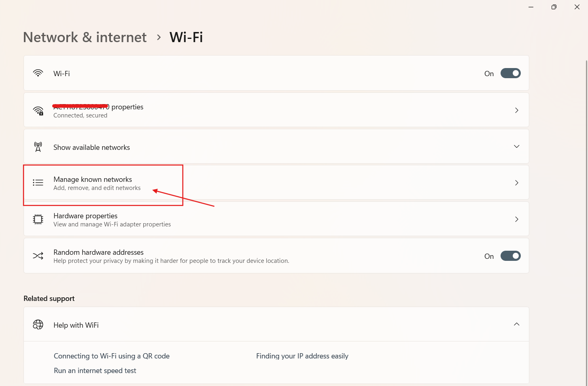Viewport: 588px width, 386px height.
Task: Collapse the Help with WiFi section
Action: (x=516, y=324)
